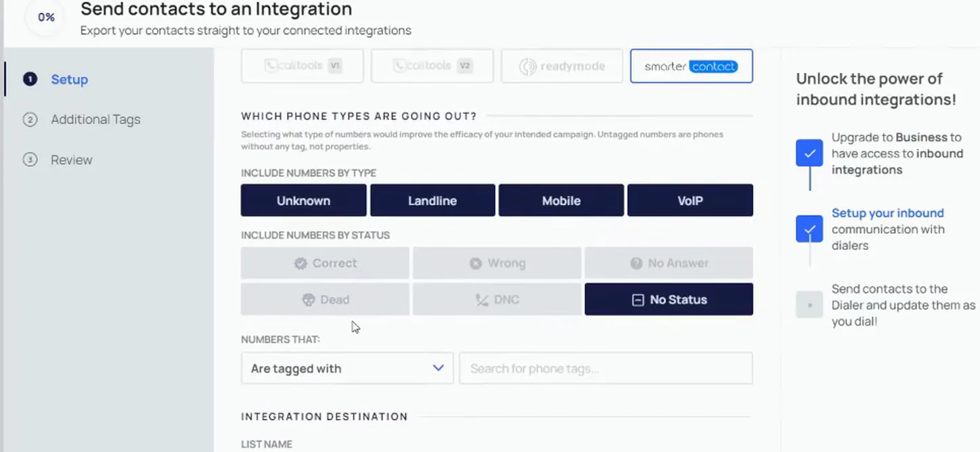Go to the Additional Tags step
The image size is (980, 452).
coord(95,119)
